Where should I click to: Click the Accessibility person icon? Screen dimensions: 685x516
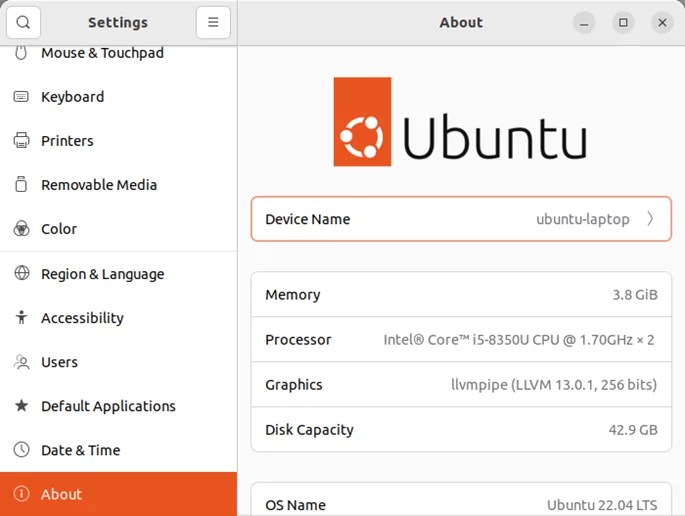pos(21,317)
